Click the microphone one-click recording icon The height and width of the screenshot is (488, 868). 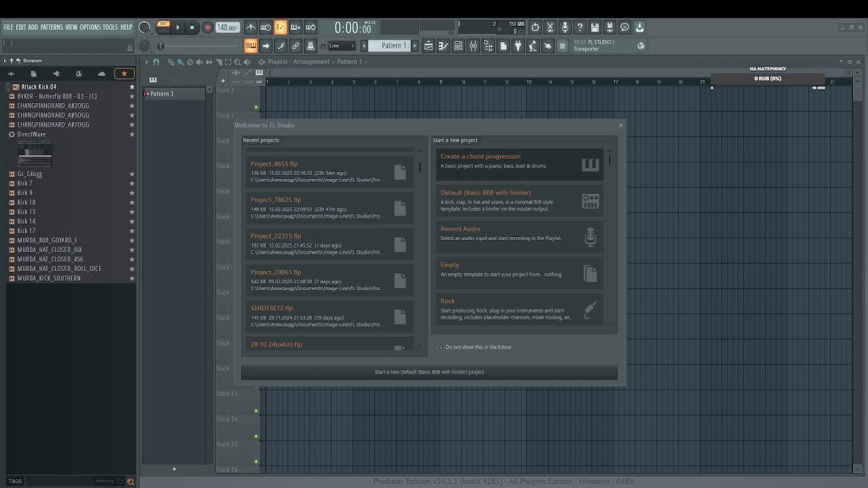[565, 27]
